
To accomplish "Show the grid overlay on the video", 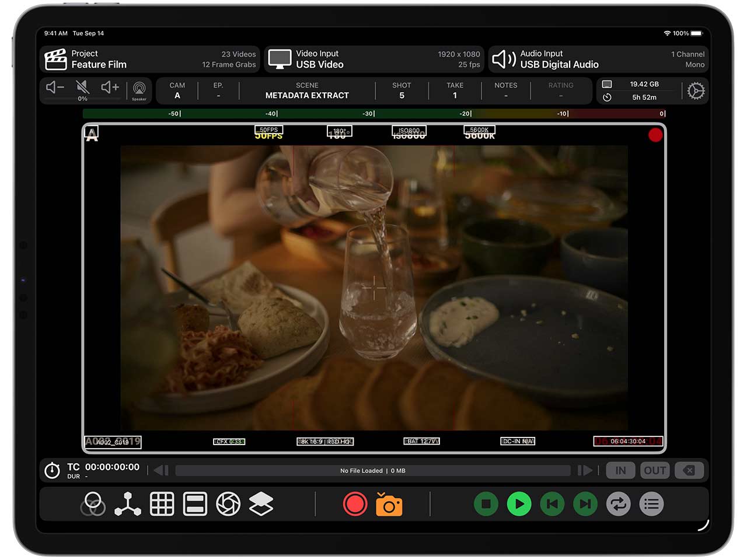I will pos(162,504).
